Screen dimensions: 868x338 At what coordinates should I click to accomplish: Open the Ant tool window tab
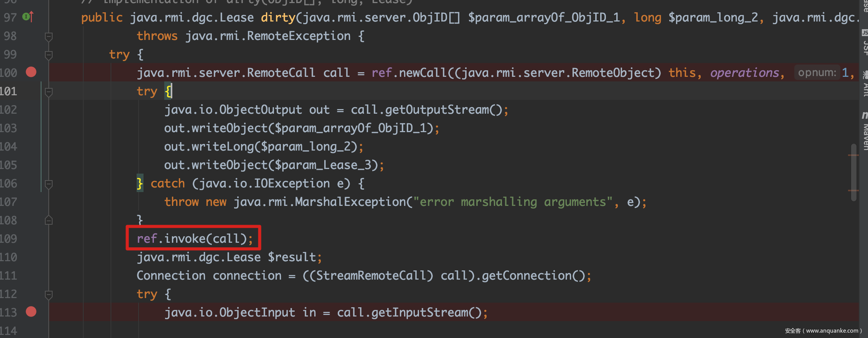point(865,90)
